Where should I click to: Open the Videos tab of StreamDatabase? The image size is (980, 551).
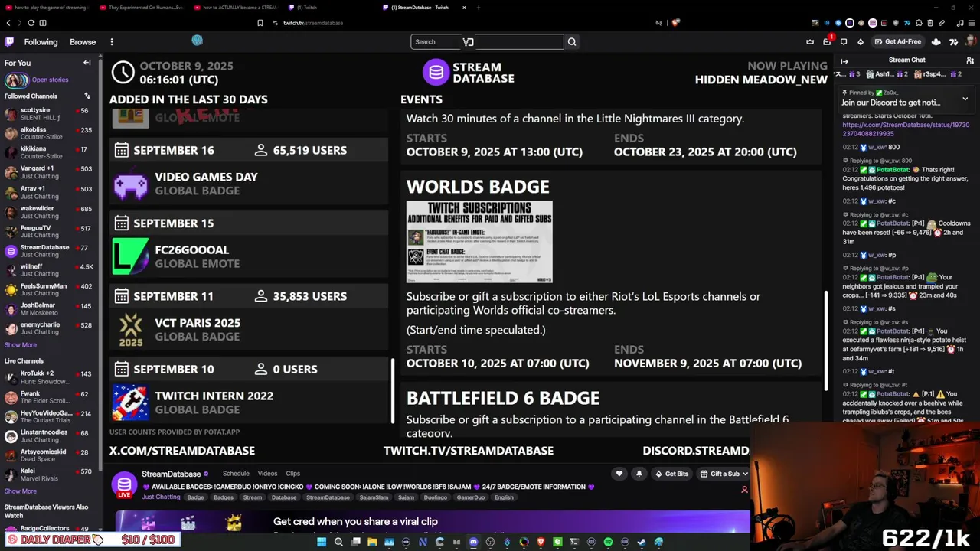[x=267, y=474]
